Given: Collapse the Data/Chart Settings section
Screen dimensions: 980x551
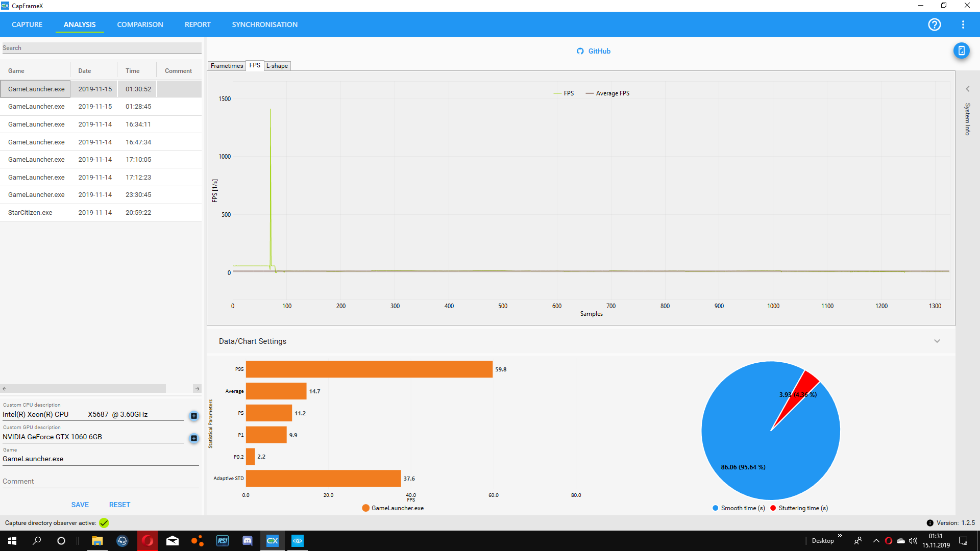Looking at the screenshot, I should point(937,341).
